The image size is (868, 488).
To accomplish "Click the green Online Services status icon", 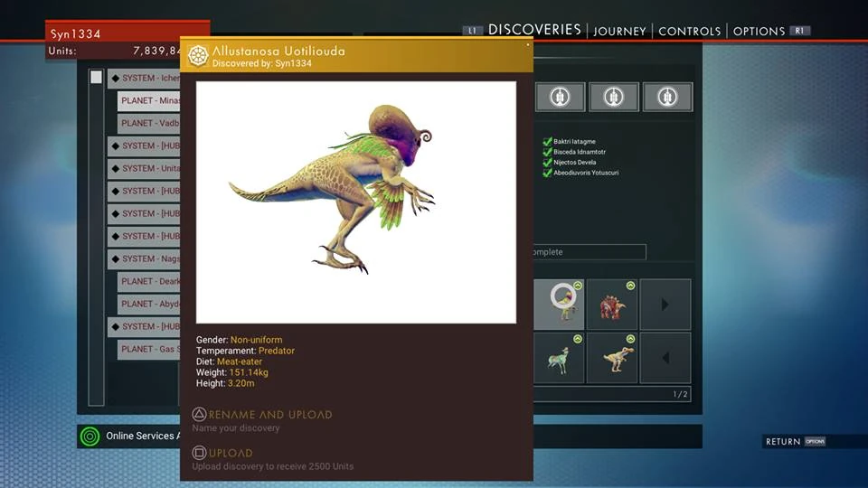I will [90, 436].
